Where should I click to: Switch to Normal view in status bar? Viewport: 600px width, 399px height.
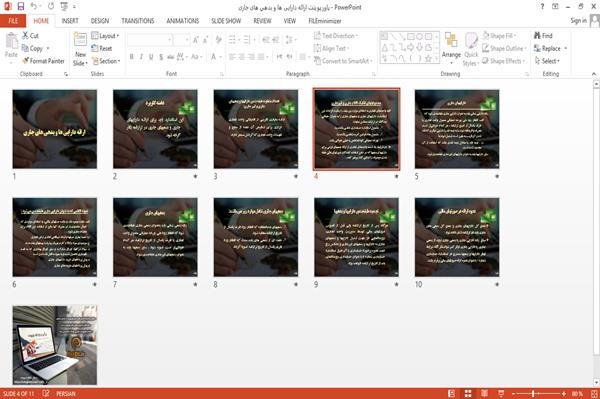point(452,394)
